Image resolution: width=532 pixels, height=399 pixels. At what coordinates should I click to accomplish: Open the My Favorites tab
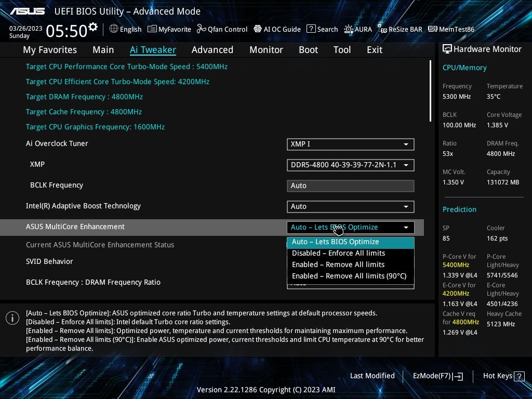coord(50,50)
